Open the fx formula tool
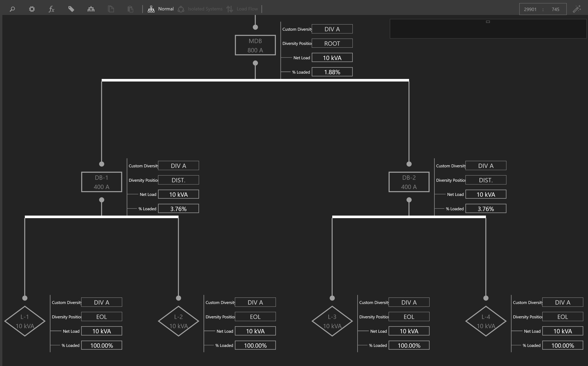This screenshot has width=588, height=366. (x=51, y=9)
